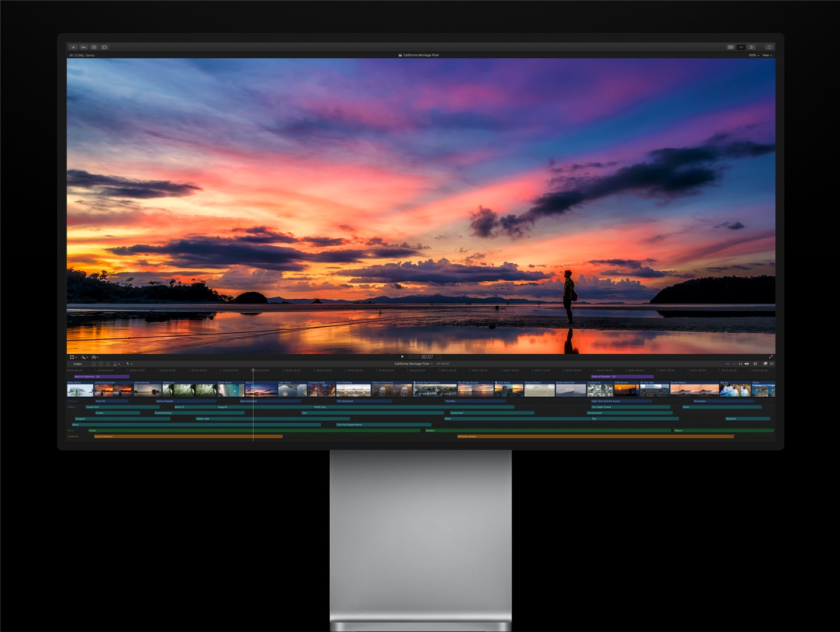Open the View options dropdown
The height and width of the screenshot is (632, 840).
point(766,55)
